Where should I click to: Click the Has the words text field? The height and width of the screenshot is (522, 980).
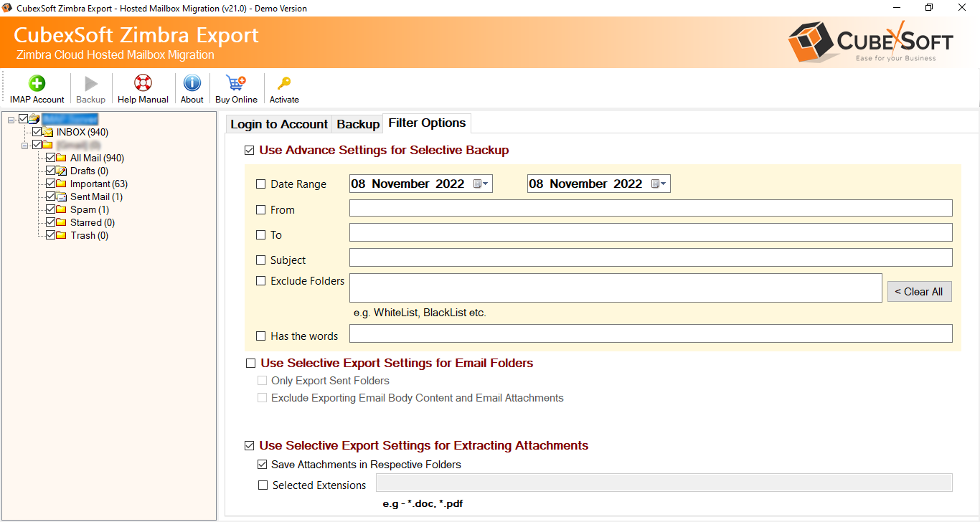tap(651, 333)
